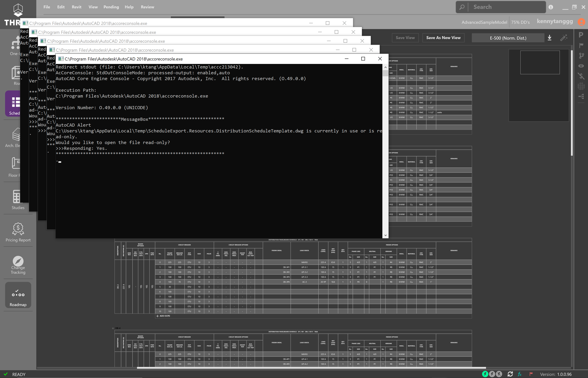Viewport: 588px width, 378px height.
Task: Click ADD OCPD under the DB-3 schedule
Action: (x=163, y=316)
